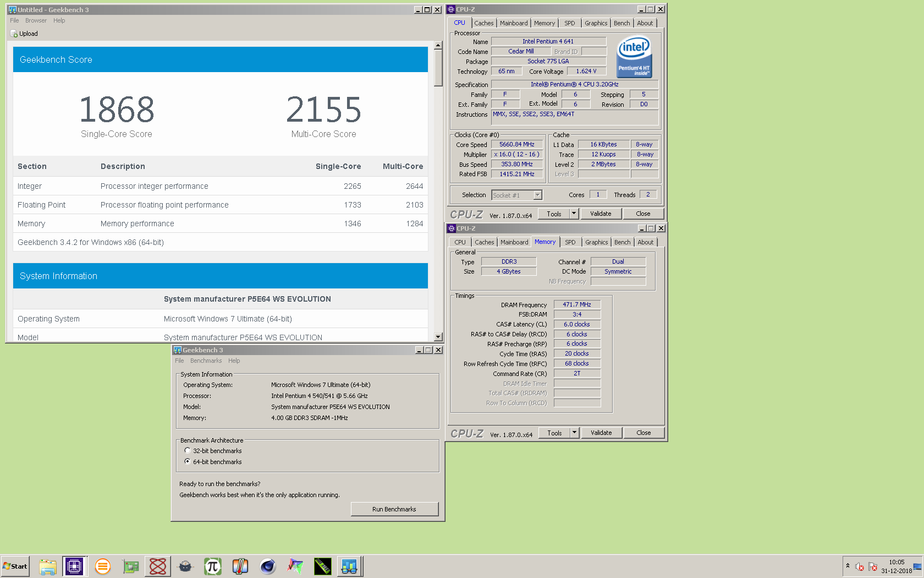924x578 pixels.
Task: Switch to Bench tab in upper CPU-Z
Action: click(x=622, y=23)
